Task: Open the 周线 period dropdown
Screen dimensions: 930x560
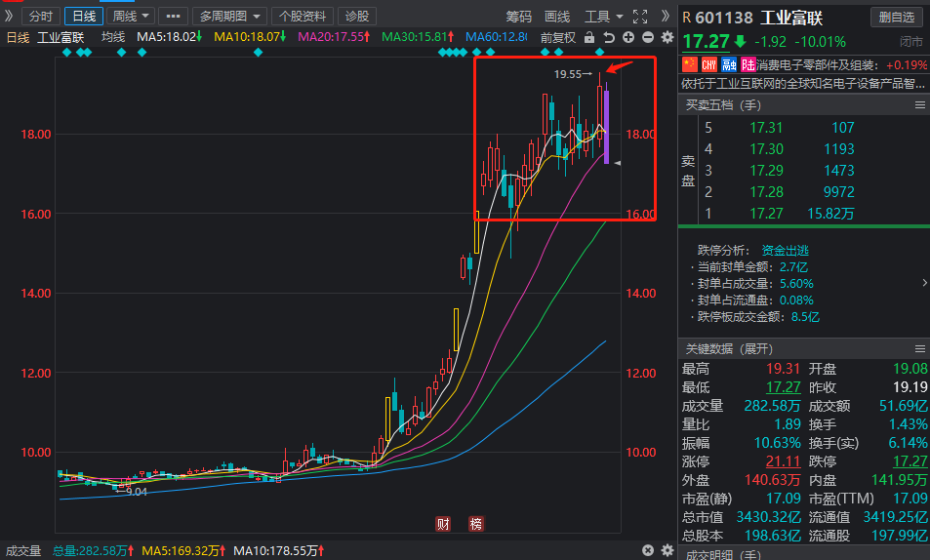Action: coord(131,16)
